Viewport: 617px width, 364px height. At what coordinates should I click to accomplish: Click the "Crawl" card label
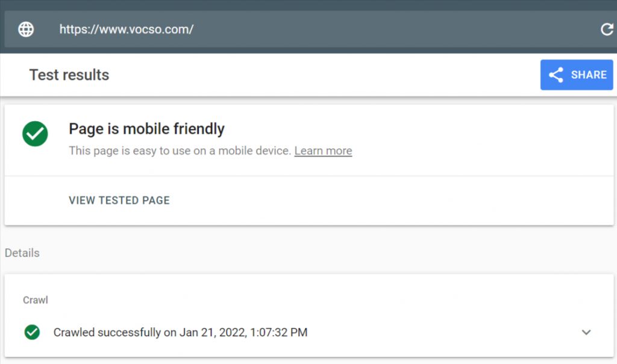(36, 300)
